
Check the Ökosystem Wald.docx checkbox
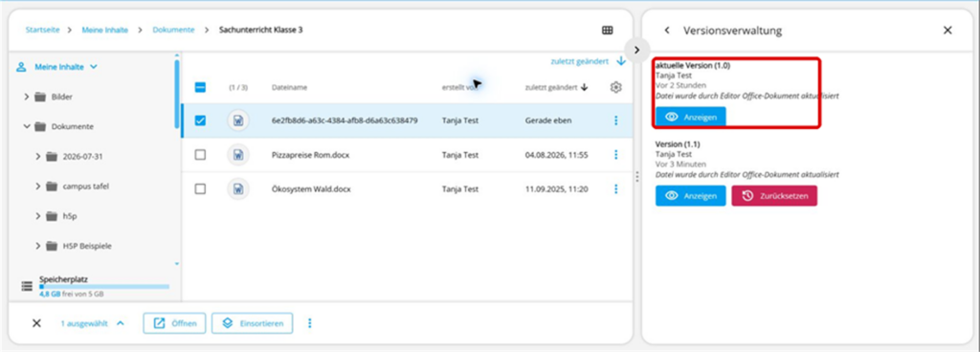200,188
